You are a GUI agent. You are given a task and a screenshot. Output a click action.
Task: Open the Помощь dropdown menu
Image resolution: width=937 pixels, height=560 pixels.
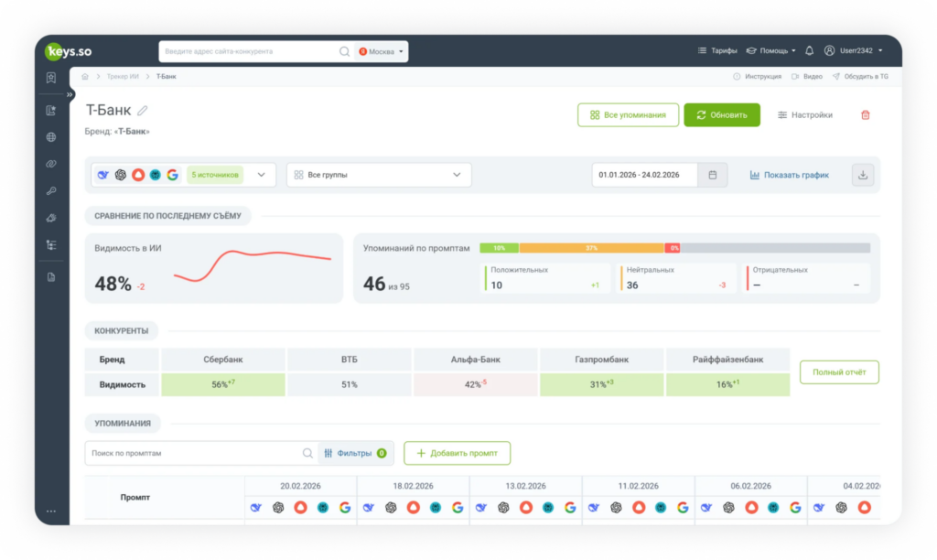tap(770, 51)
